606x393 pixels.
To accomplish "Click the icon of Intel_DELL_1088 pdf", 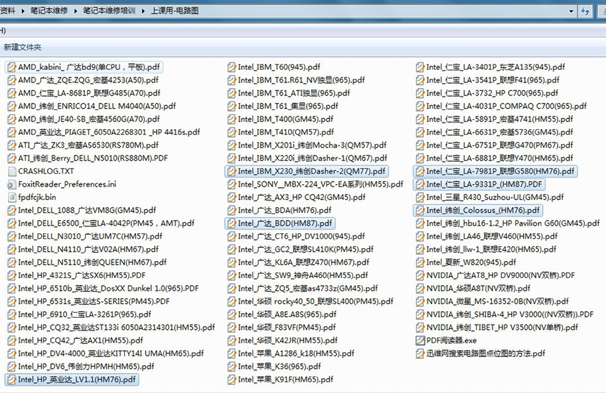I will point(12,210).
